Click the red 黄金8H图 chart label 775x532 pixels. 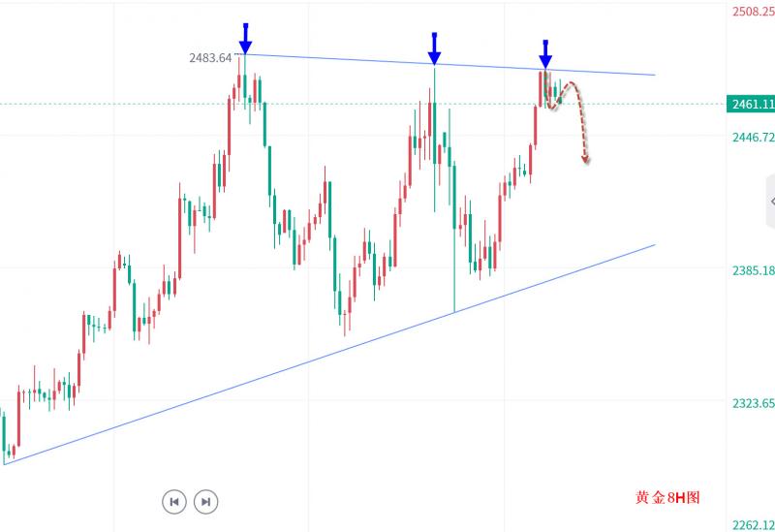click(666, 498)
